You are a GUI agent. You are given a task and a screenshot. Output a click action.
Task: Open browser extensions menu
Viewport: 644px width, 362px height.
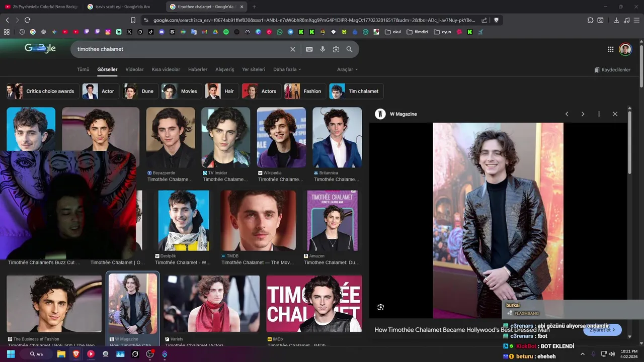(591, 20)
